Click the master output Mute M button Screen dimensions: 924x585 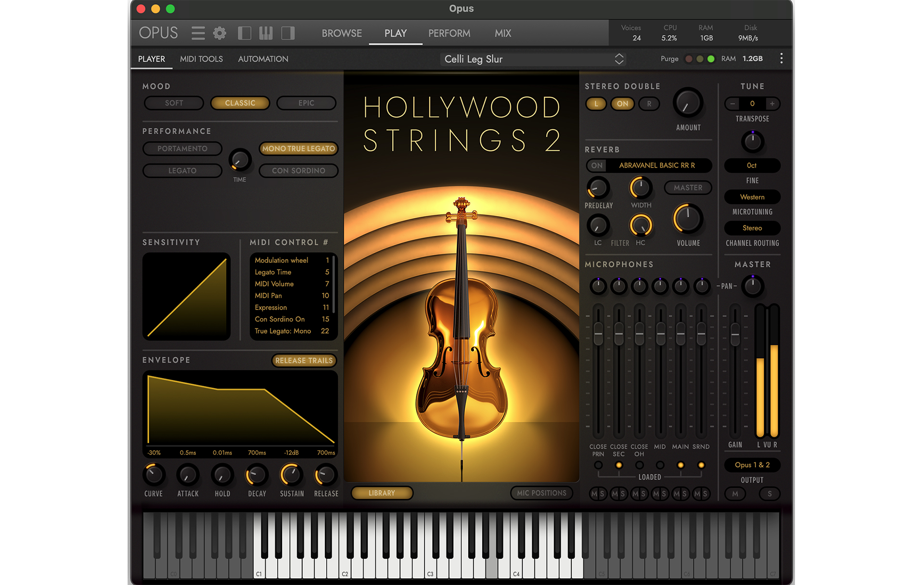735,494
